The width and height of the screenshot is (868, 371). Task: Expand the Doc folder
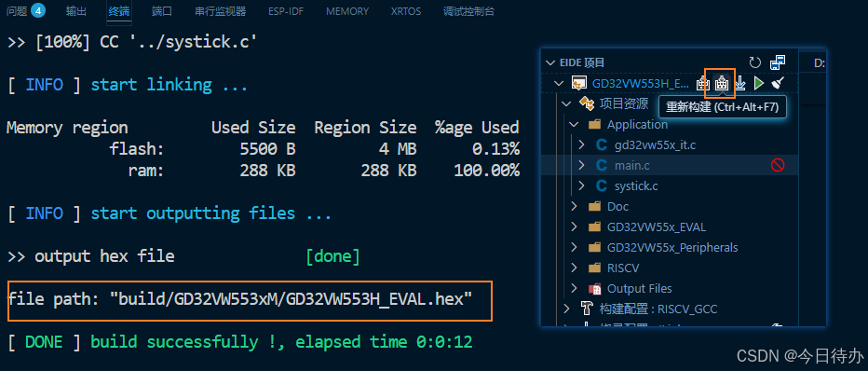(x=574, y=207)
